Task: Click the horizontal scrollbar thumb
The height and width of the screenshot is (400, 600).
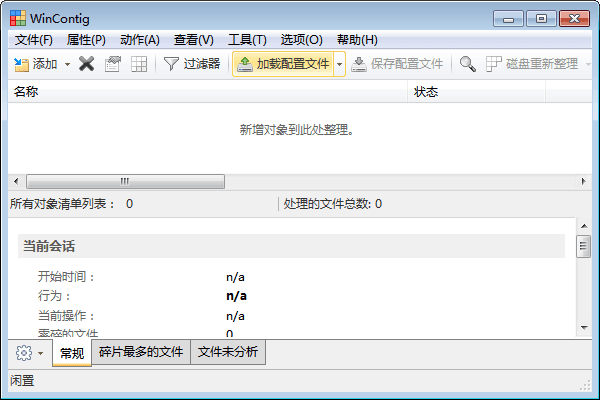Action: 126,181
